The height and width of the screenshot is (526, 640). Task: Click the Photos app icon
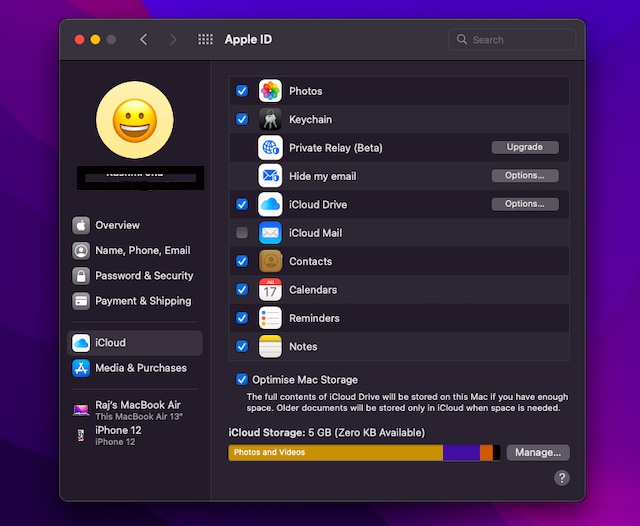click(x=270, y=91)
